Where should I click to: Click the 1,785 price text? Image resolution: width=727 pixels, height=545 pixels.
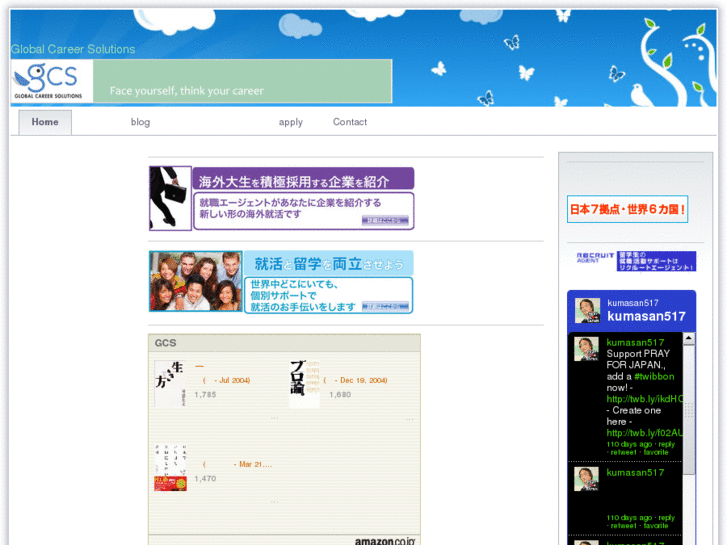tap(205, 395)
